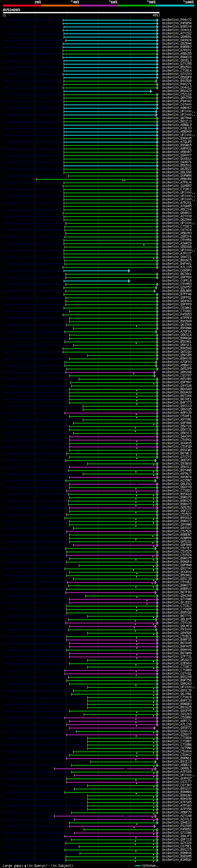Select hit UniRef100_B6UGQ9
197x868 pixels.
[x=176, y=389]
